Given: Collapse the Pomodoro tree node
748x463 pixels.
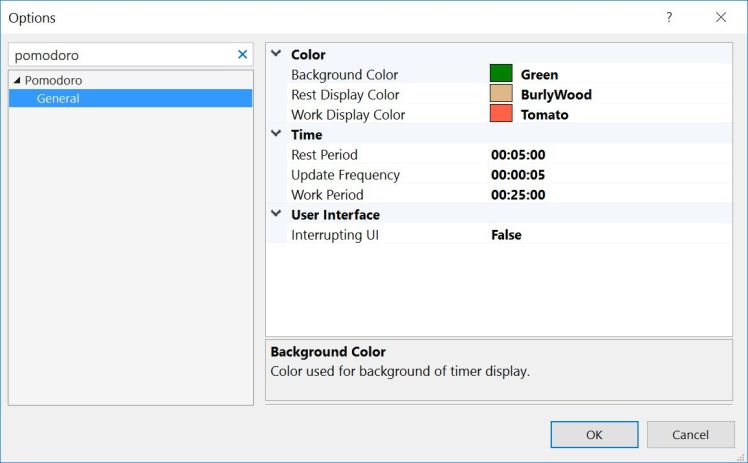Looking at the screenshot, I should click(x=17, y=80).
